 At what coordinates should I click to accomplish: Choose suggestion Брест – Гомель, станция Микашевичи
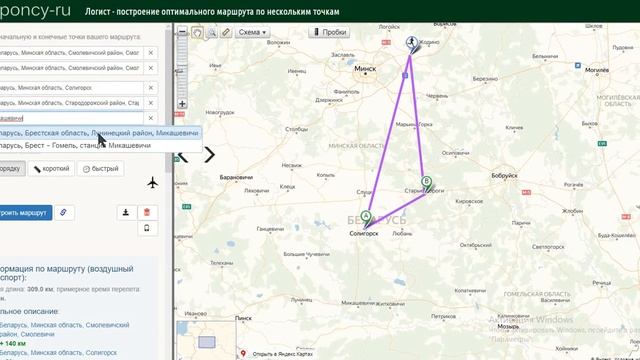pos(100,145)
